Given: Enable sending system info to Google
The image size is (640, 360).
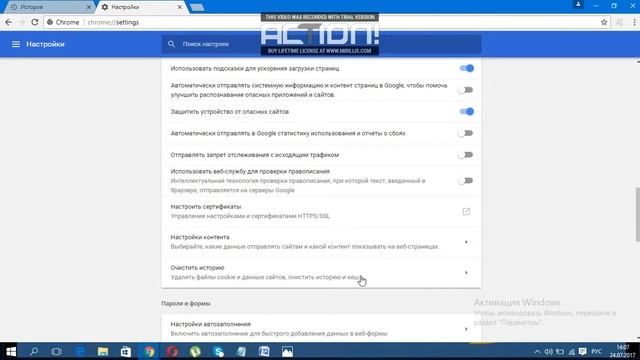Looking at the screenshot, I should (465, 90).
